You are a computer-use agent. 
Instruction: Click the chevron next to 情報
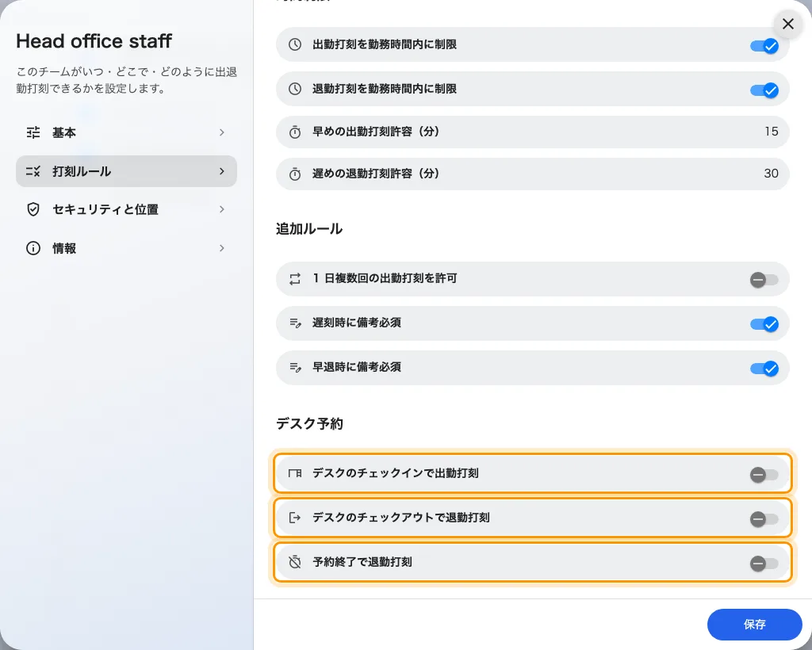pos(222,248)
